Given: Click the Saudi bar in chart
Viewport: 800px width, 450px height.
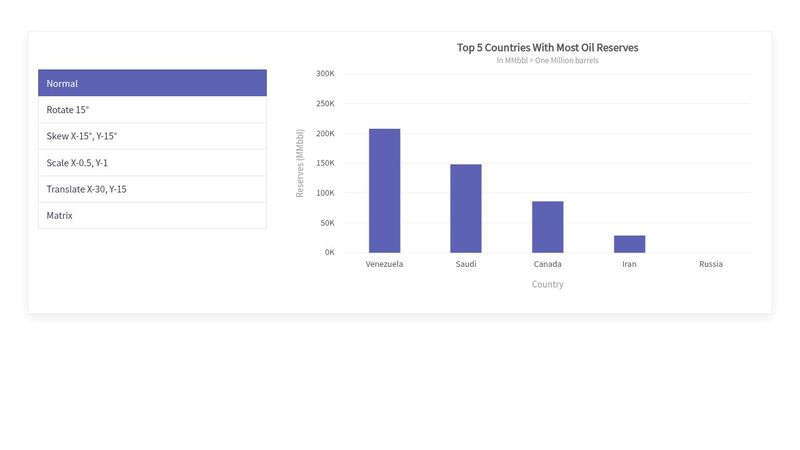Looking at the screenshot, I should [x=466, y=208].
